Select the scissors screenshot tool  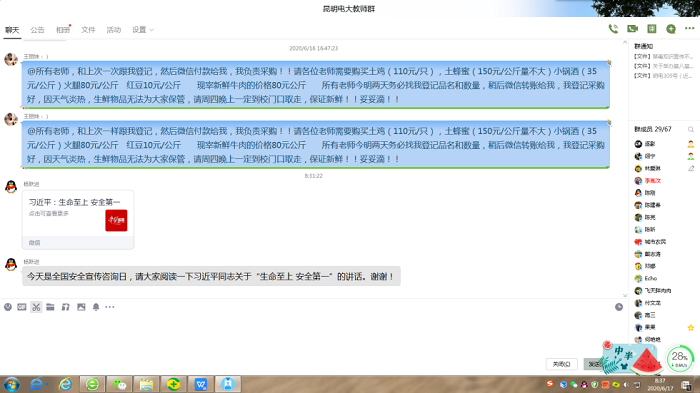[36, 307]
